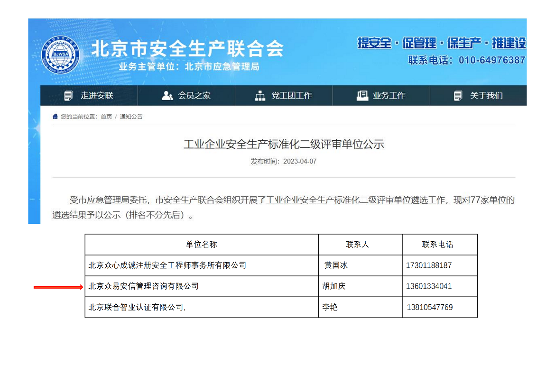Click contact name 黄国冰

tap(336, 265)
